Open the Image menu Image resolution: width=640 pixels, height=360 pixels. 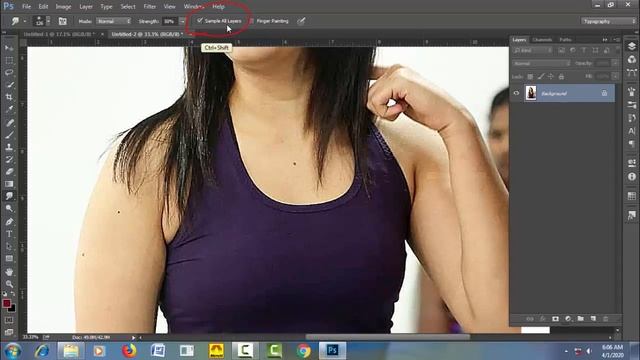tap(63, 7)
